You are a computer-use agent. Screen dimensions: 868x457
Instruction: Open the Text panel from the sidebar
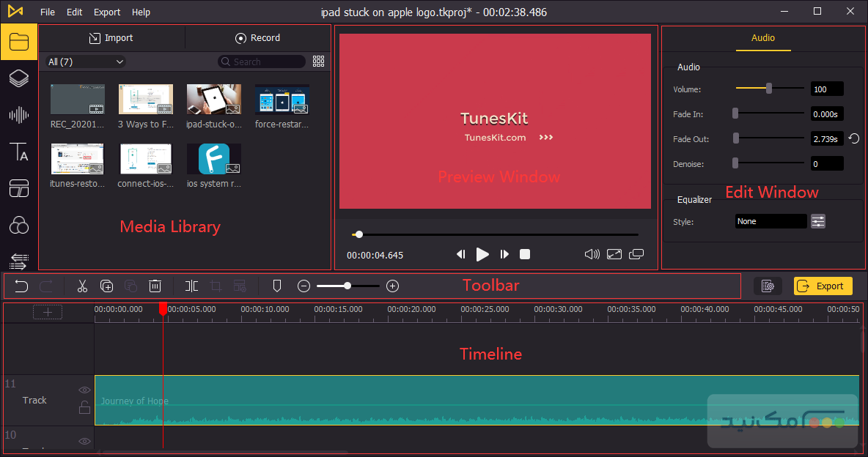[18, 152]
